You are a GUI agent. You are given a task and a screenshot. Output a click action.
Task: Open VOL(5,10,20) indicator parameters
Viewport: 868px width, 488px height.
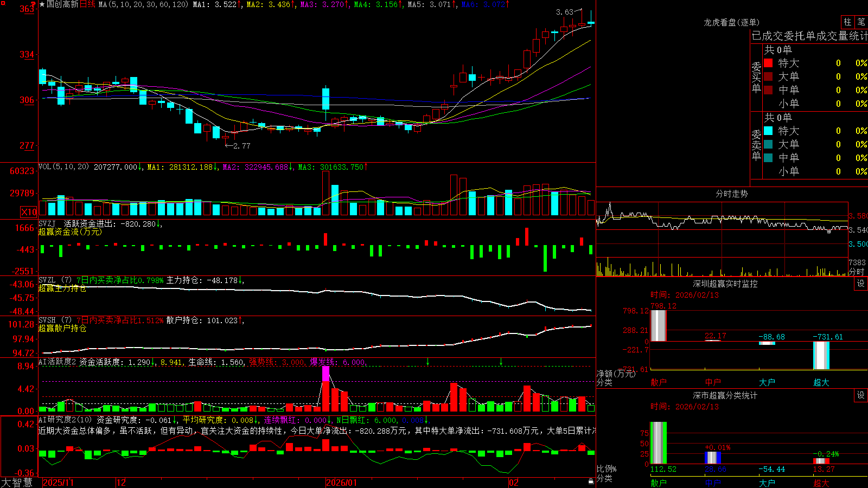(63, 167)
